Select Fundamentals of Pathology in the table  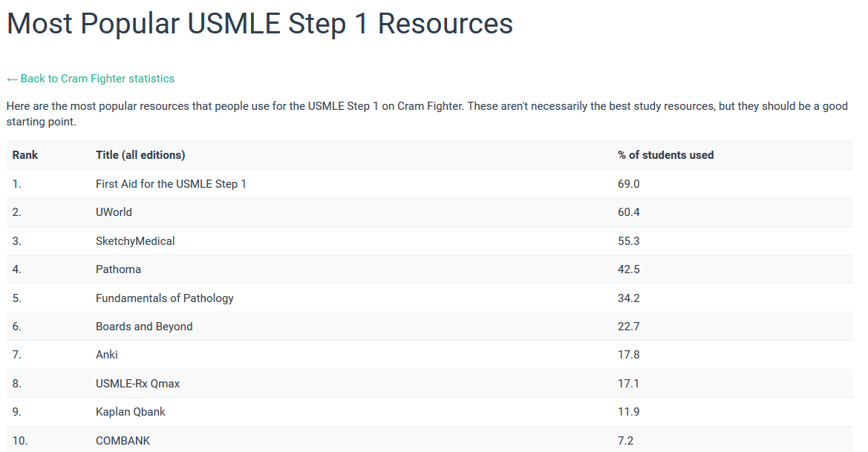click(164, 298)
